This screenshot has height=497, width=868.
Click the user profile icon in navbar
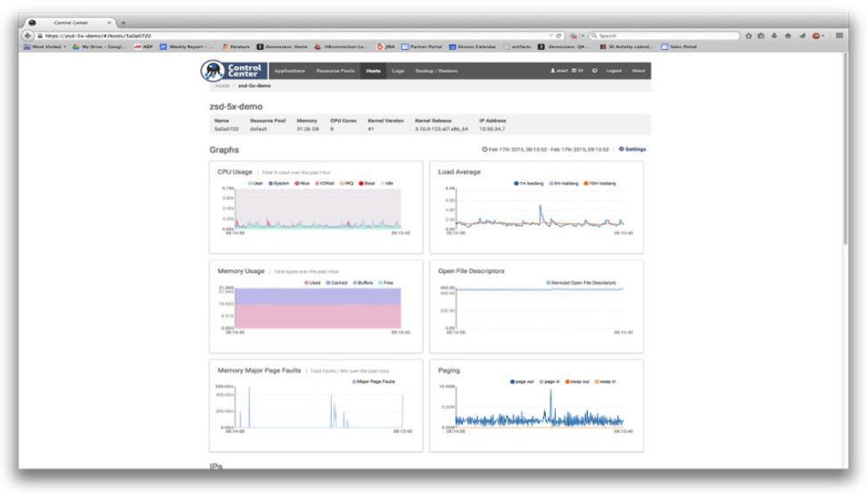point(553,70)
